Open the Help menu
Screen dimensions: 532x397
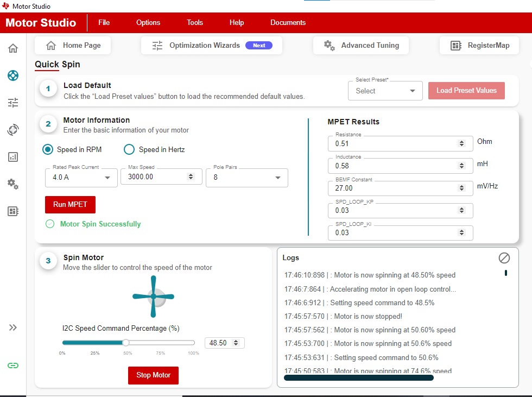(237, 22)
